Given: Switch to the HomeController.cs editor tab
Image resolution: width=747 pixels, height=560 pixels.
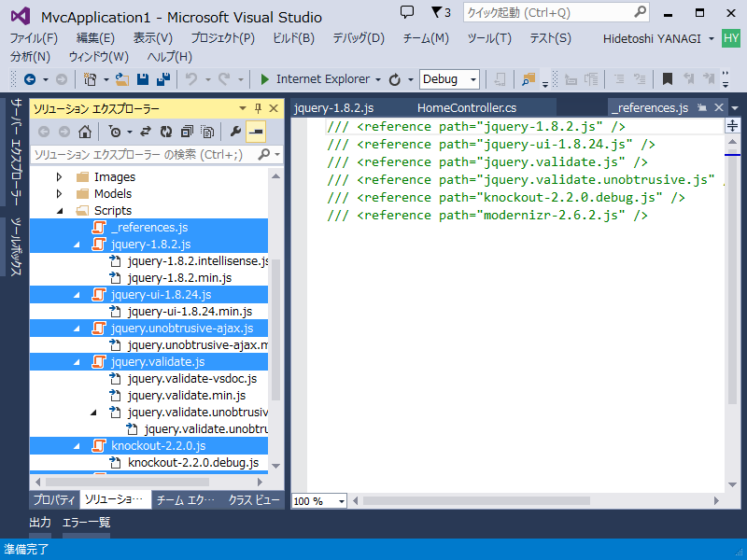Looking at the screenshot, I should (467, 108).
